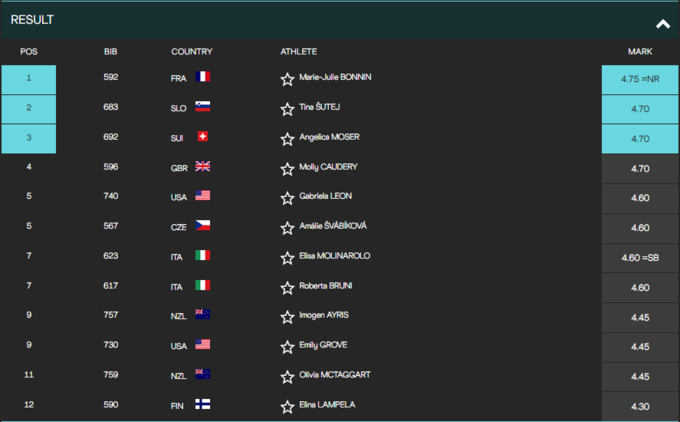Click the Switzerland flag icon

(x=203, y=137)
